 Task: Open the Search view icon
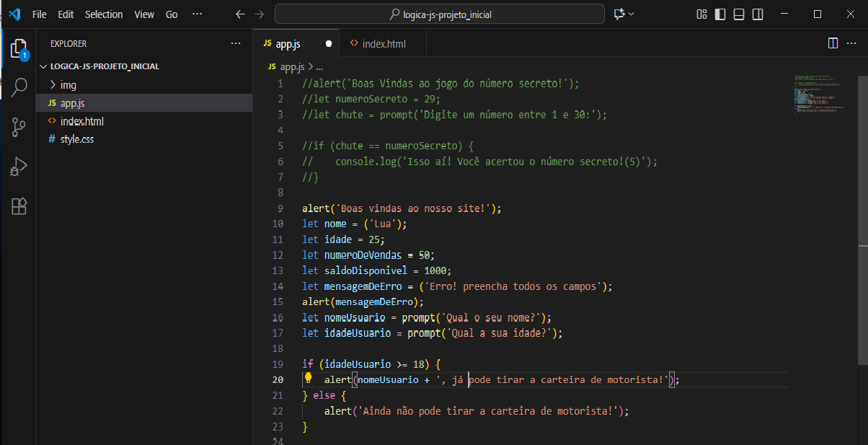coord(18,87)
